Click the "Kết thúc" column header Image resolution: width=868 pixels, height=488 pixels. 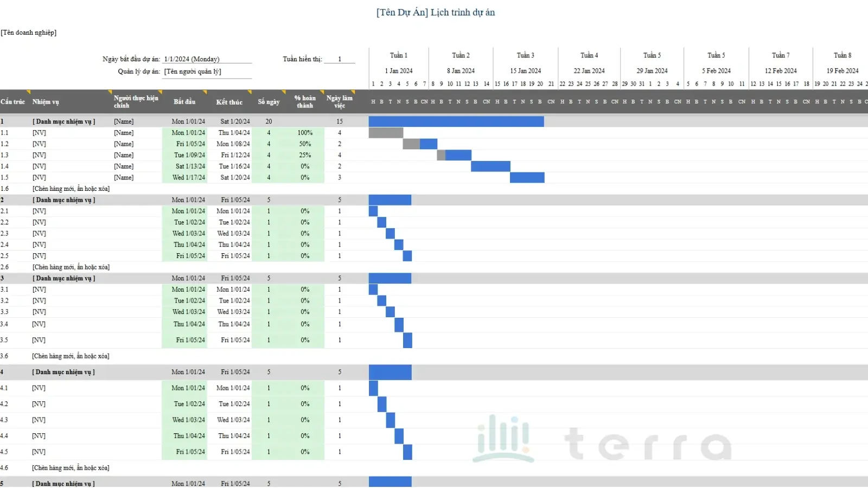(229, 102)
